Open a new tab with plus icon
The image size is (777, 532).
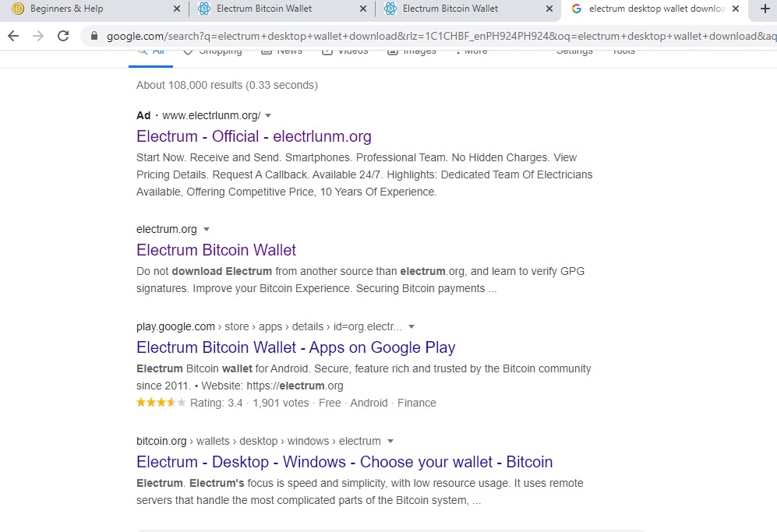tap(765, 9)
